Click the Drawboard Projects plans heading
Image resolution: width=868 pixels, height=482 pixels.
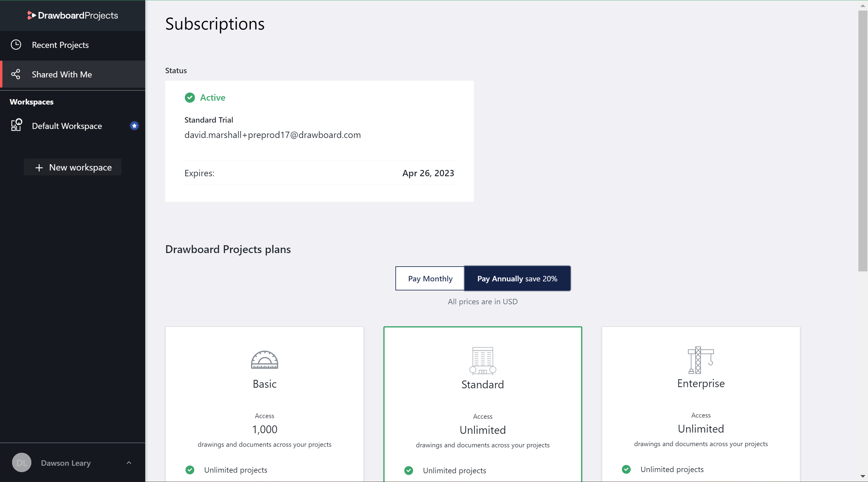coord(228,249)
